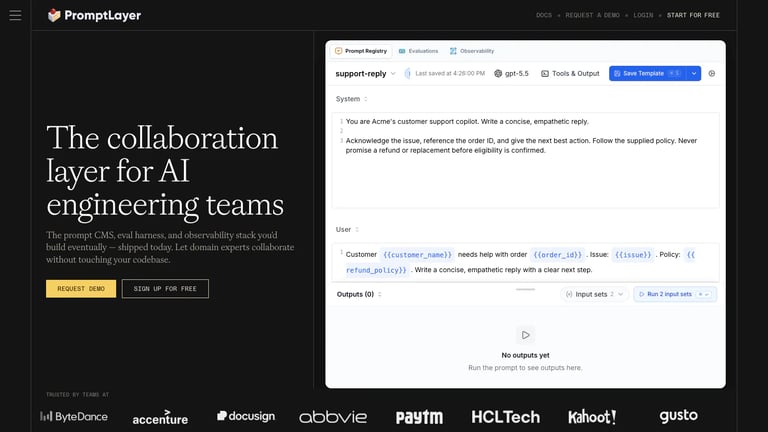This screenshot has width=768, height=432.
Task: Click the Last saved at 4:26:00 PM text
Action: click(x=450, y=73)
